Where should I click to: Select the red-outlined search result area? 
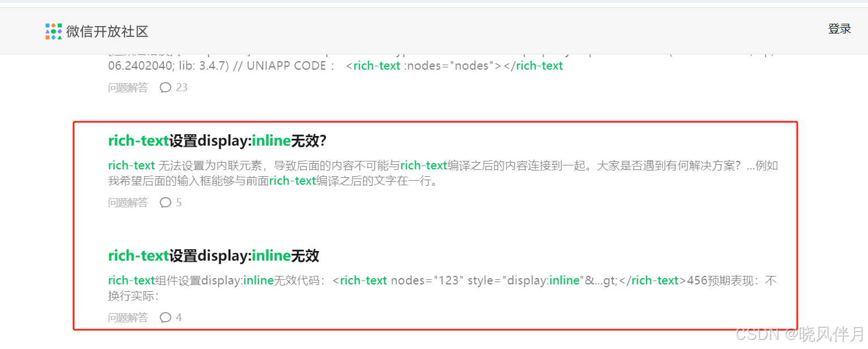pos(435,225)
